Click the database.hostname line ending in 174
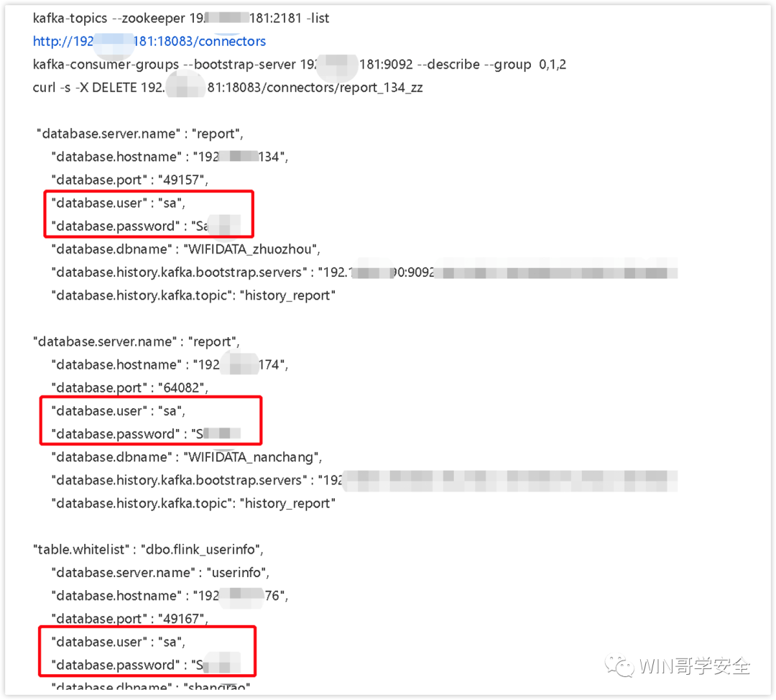The width and height of the screenshot is (776, 700). tap(170, 365)
